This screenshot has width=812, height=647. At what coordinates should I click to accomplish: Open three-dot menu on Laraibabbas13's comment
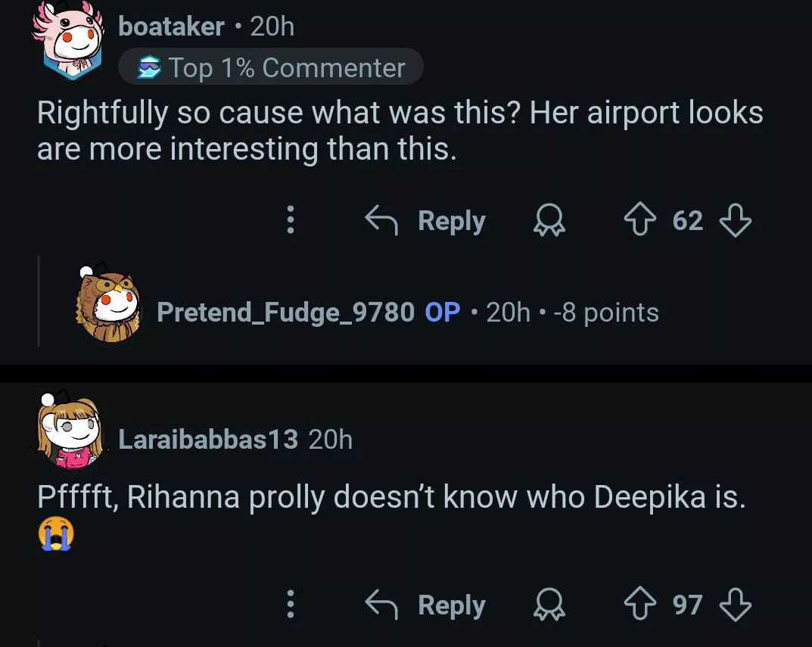(289, 605)
